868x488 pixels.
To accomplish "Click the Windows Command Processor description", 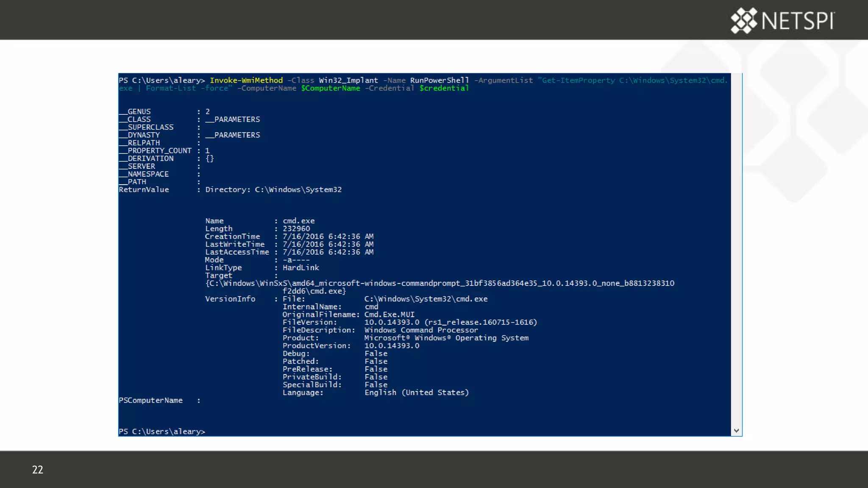I will click(421, 330).
